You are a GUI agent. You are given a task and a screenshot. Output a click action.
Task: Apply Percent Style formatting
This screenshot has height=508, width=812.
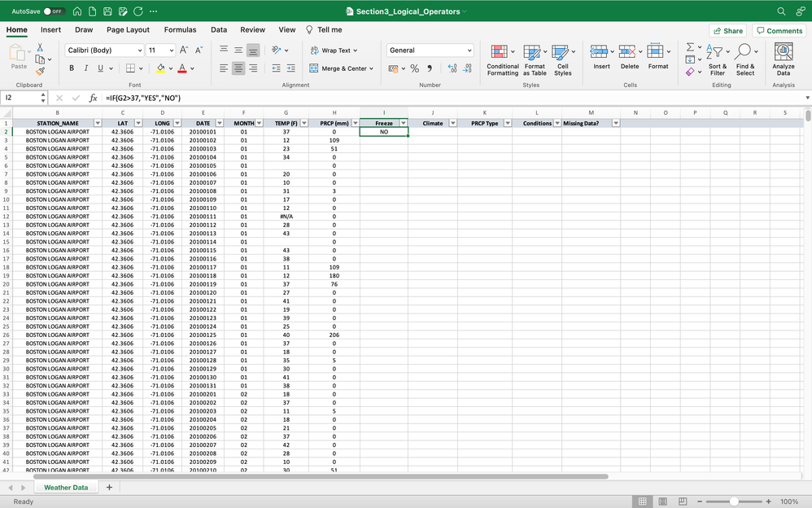click(414, 69)
